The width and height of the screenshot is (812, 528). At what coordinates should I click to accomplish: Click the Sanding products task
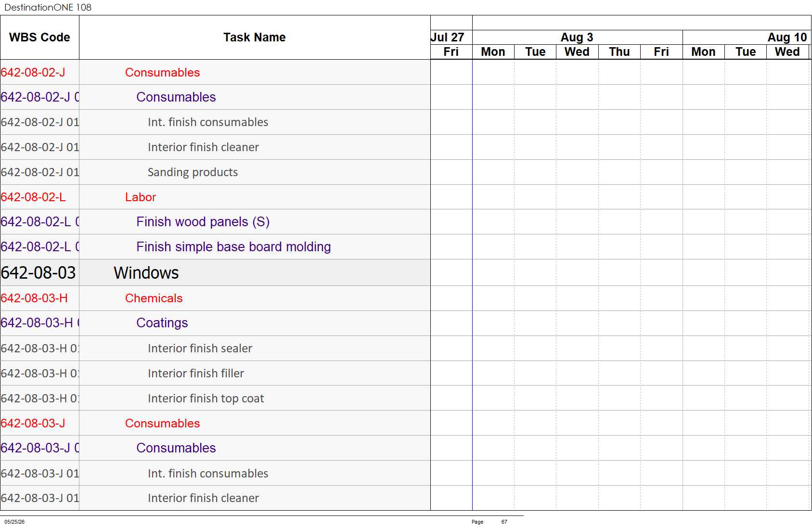pos(193,172)
